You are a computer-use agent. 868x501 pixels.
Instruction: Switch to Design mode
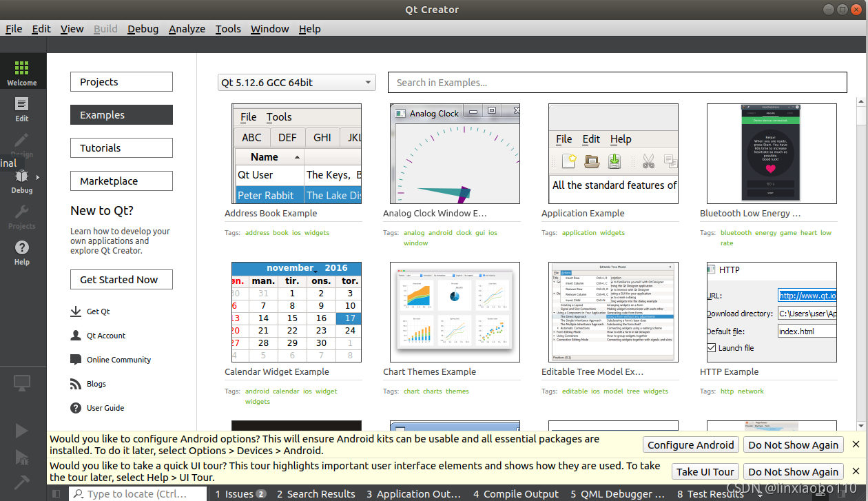tap(22, 145)
